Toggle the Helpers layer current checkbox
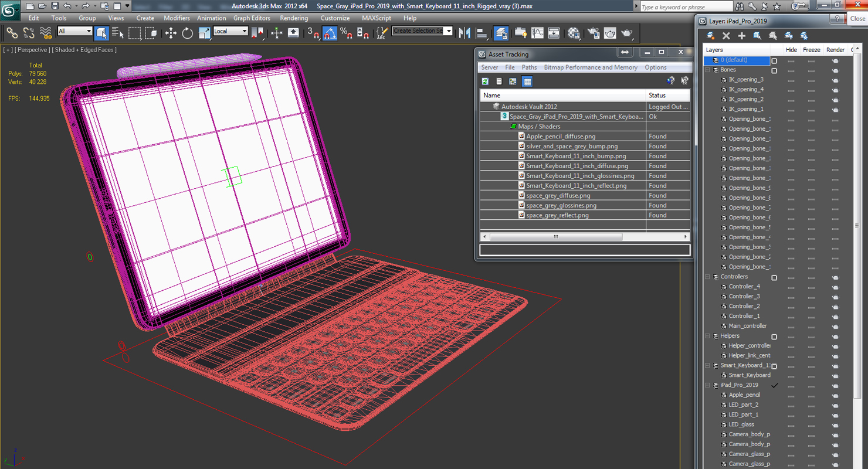Image resolution: width=868 pixels, height=469 pixels. click(774, 337)
